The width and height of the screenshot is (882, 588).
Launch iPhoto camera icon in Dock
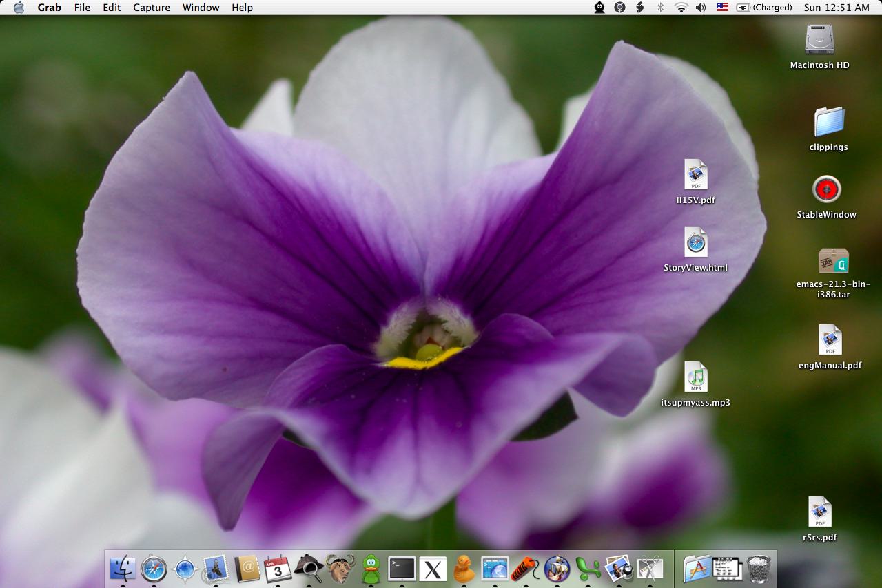point(619,569)
